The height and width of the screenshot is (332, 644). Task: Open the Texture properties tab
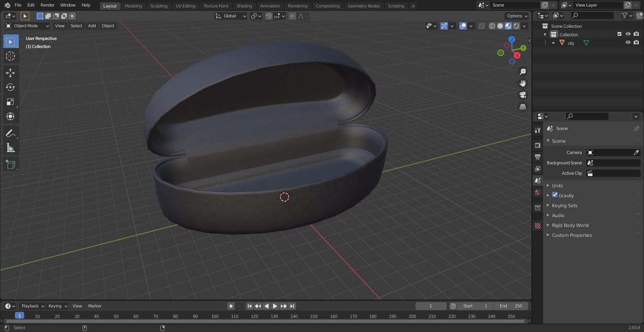coord(537,226)
